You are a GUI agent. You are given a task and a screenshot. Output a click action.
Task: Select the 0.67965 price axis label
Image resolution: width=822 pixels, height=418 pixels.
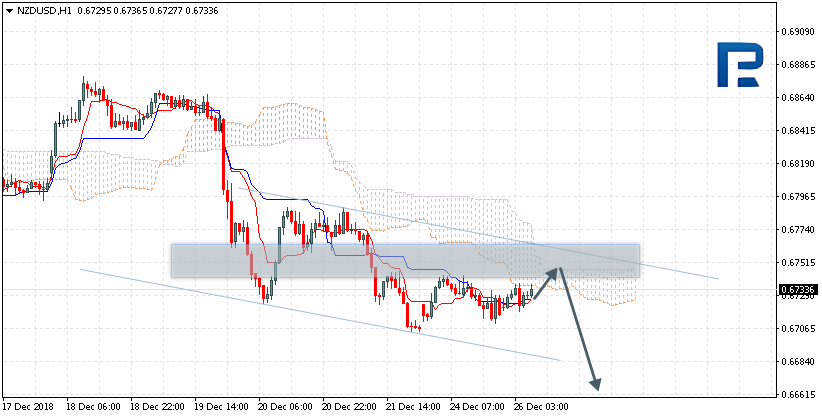[x=797, y=197]
